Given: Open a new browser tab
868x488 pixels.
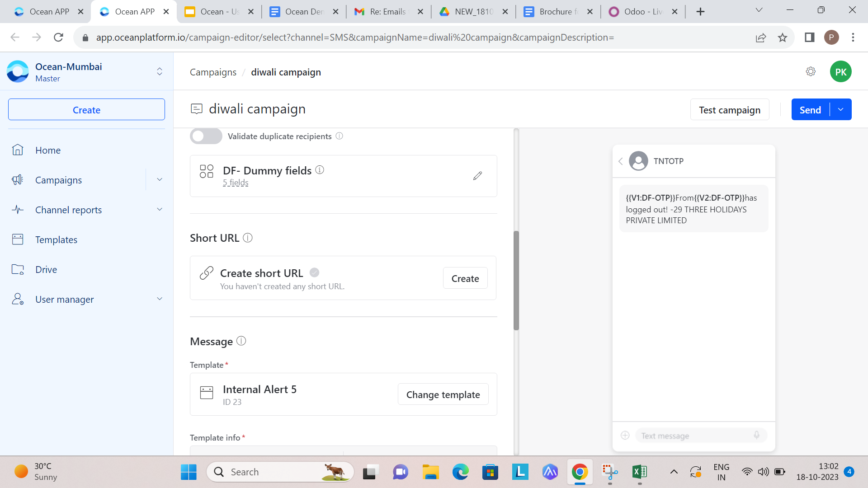Looking at the screenshot, I should (x=700, y=12).
